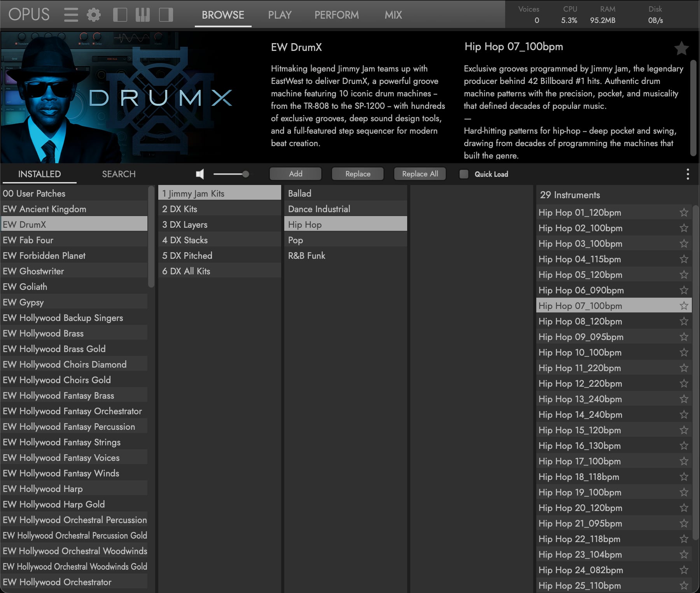Switch to the MIX tab
Viewport: 700px width, 593px height.
click(x=393, y=15)
